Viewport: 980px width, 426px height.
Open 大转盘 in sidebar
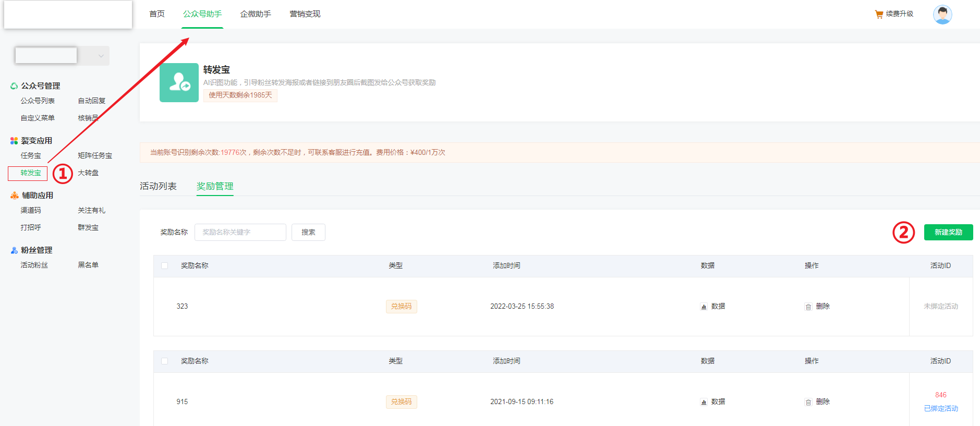click(88, 173)
